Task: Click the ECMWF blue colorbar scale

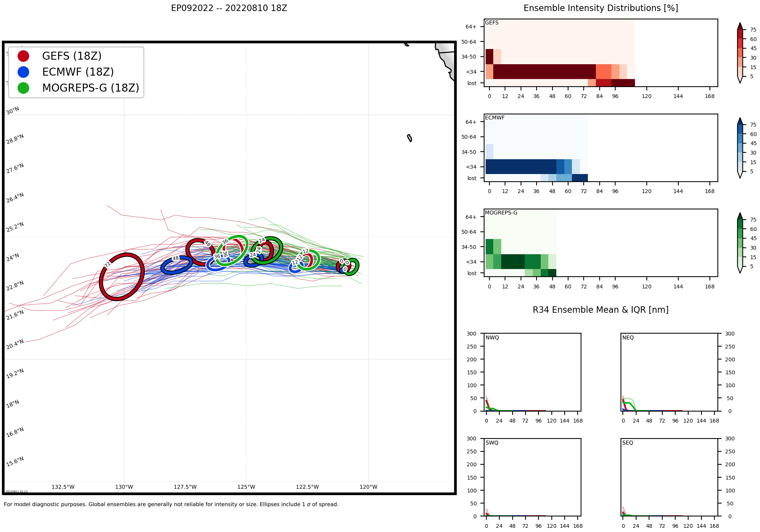Action: [739, 148]
